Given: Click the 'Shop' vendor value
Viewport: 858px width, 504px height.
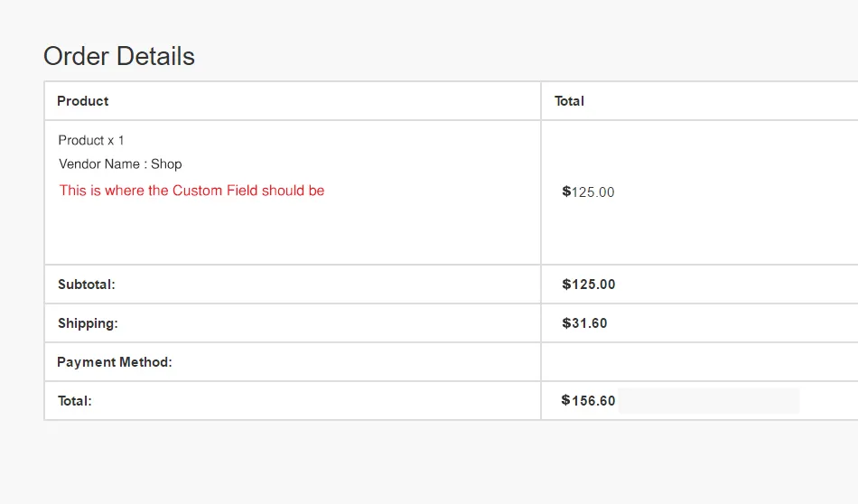Looking at the screenshot, I should click(x=166, y=164).
